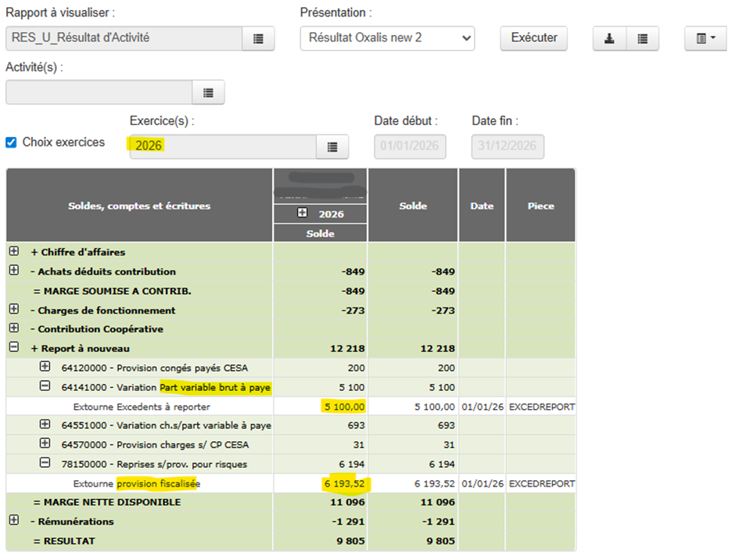Click the Activité(s) list picker icon

[208, 92]
